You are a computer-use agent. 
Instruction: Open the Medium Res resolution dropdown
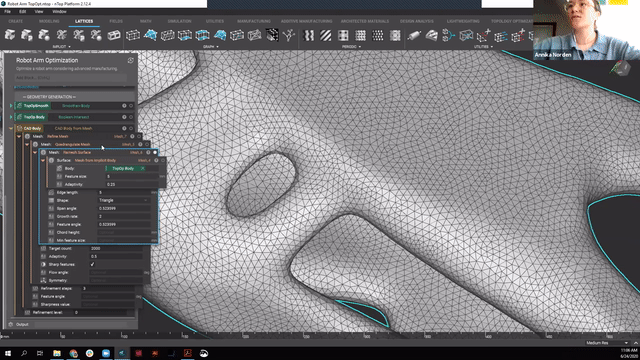pyautogui.click(x=607, y=343)
